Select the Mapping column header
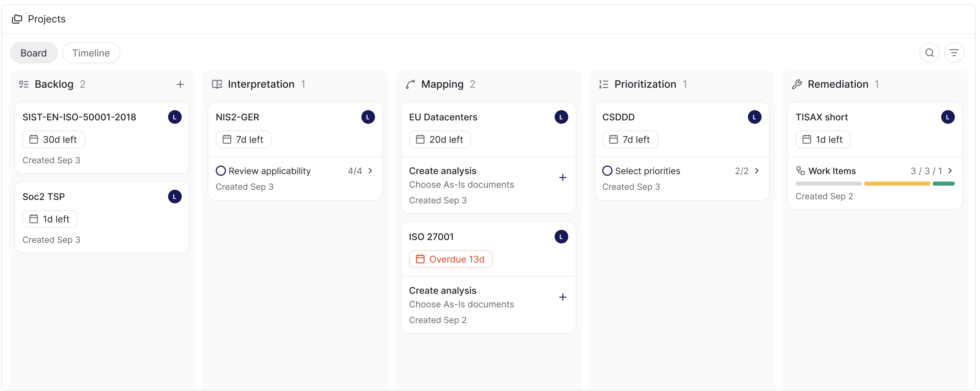Screen dimensions: 980x391 click(442, 84)
